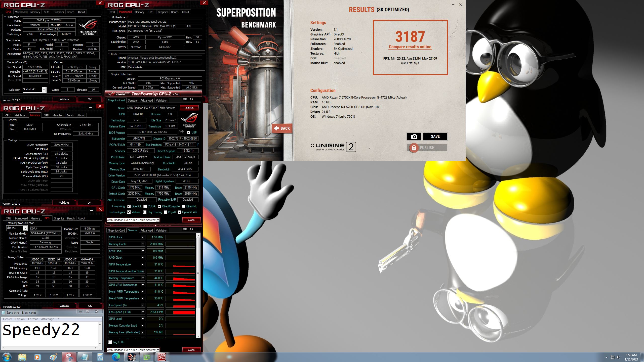Open the hamburger menu in GPU-Z Sensors window
The image size is (644, 362).
coord(198,229)
